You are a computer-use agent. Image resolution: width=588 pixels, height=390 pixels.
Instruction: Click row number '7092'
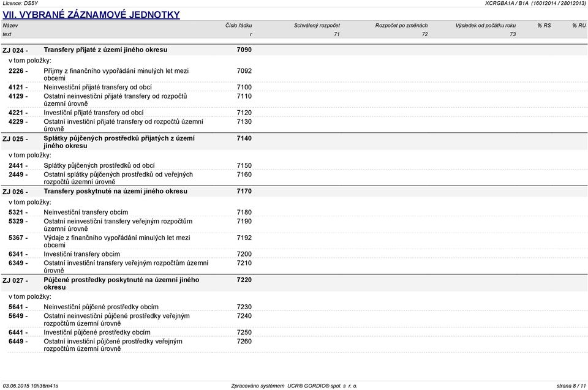coord(244,71)
